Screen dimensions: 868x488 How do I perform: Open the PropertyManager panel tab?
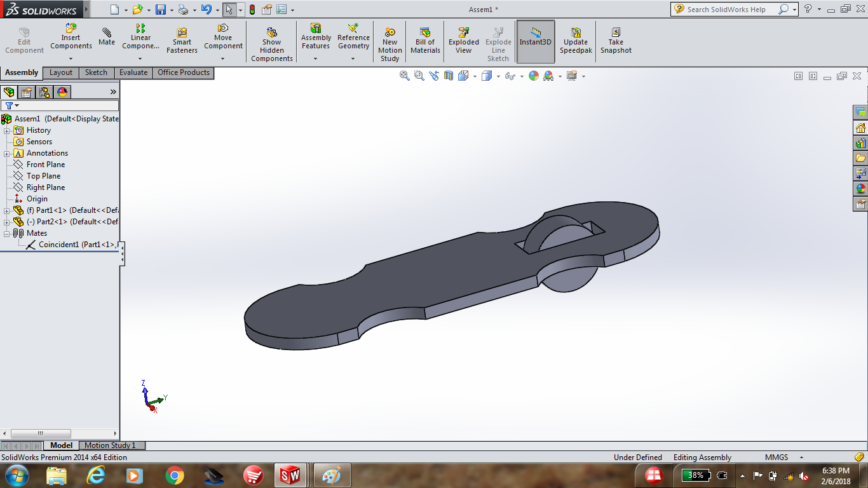pyautogui.click(x=27, y=92)
